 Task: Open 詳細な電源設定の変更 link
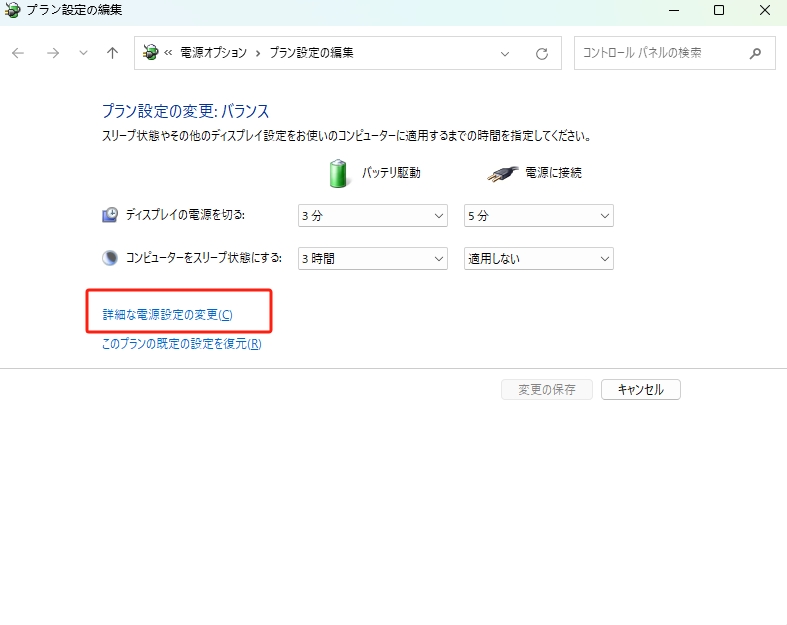click(x=168, y=315)
